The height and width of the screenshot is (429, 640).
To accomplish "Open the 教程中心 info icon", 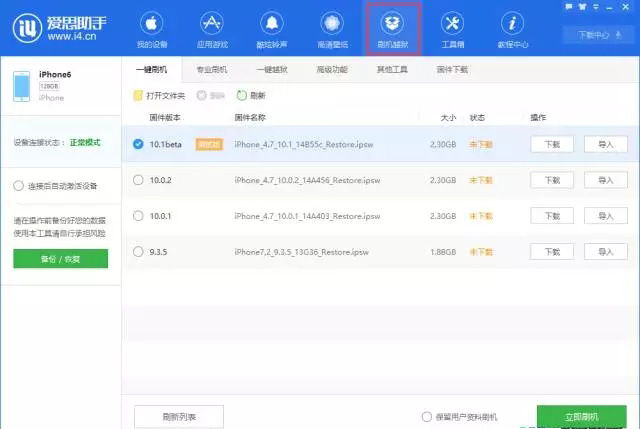I will 513,24.
